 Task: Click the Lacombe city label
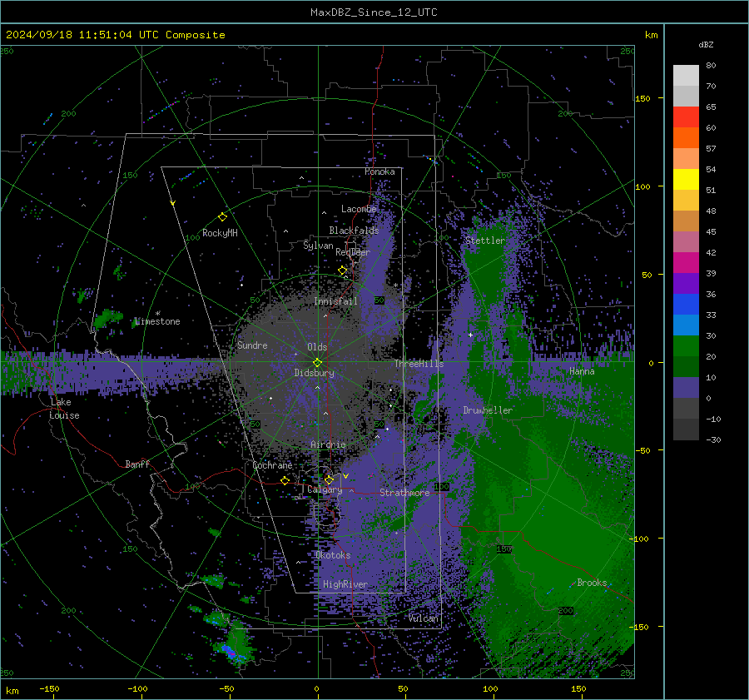pos(359,209)
